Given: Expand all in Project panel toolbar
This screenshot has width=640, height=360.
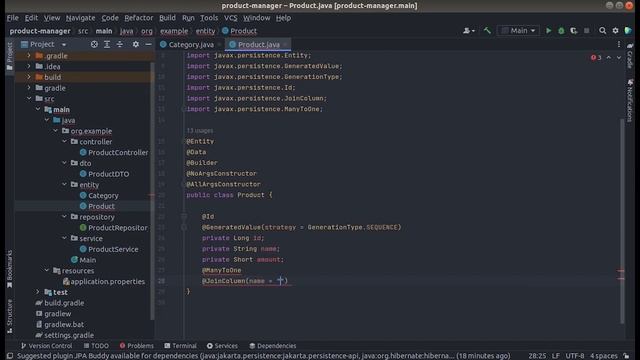Looking at the screenshot, I should [x=107, y=44].
